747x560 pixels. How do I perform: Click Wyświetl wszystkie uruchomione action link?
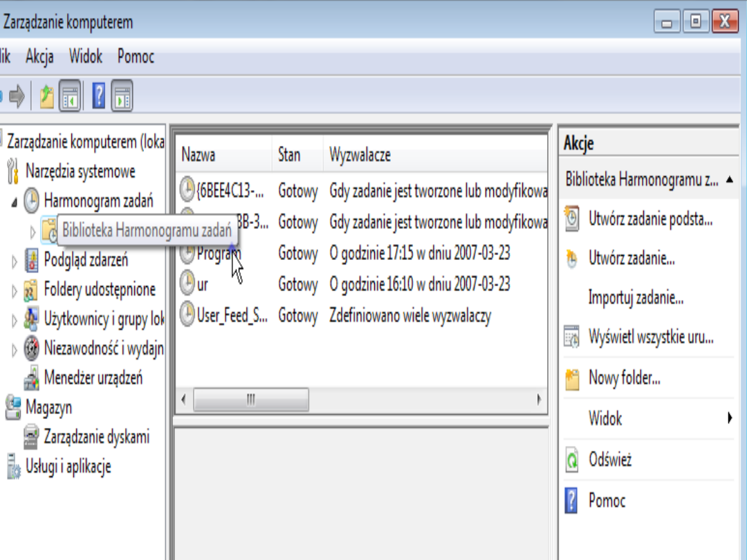point(650,337)
